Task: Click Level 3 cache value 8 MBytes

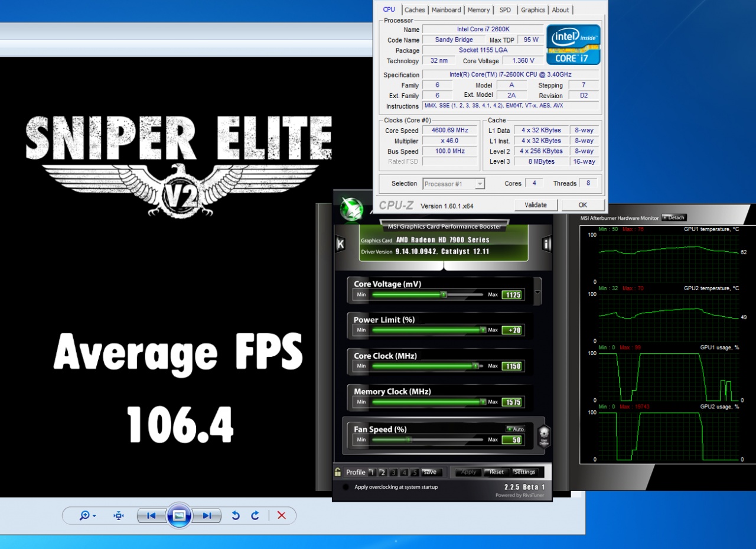Action: click(542, 161)
